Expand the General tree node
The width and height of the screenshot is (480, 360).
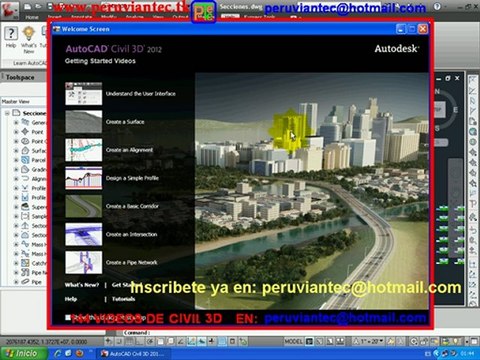click(16, 122)
